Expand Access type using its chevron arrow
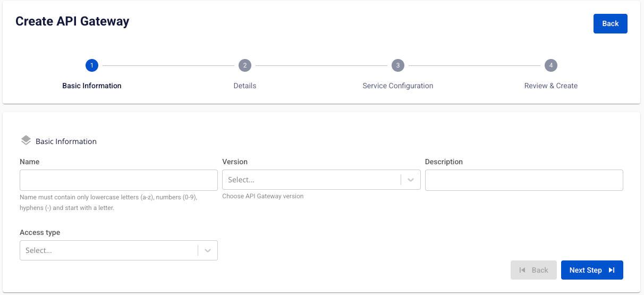The height and width of the screenshot is (295, 644). click(x=208, y=250)
